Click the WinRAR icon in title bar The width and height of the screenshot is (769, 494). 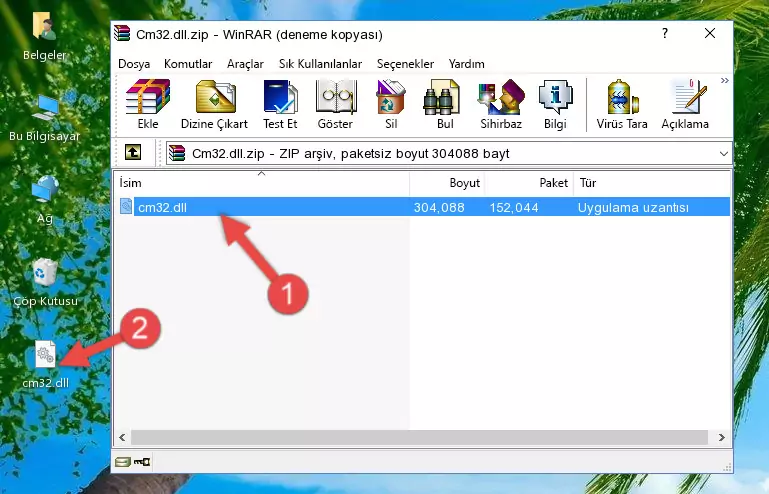(122, 34)
